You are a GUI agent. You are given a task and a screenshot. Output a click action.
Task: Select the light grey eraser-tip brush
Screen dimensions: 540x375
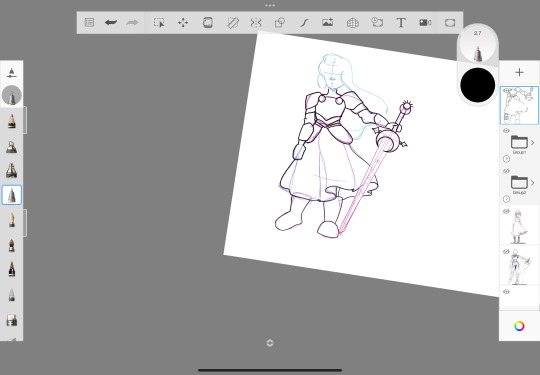(x=12, y=294)
